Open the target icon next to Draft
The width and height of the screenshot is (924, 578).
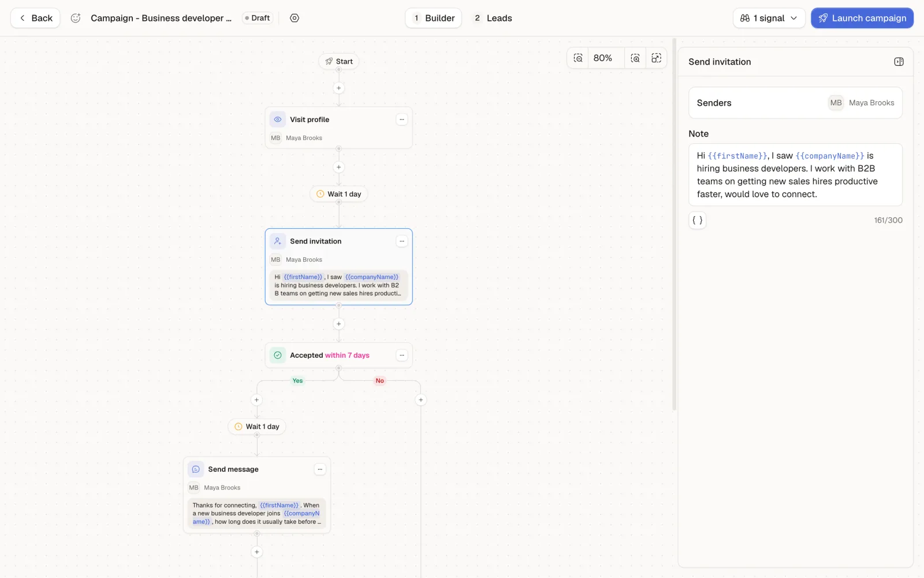pyautogui.click(x=295, y=18)
